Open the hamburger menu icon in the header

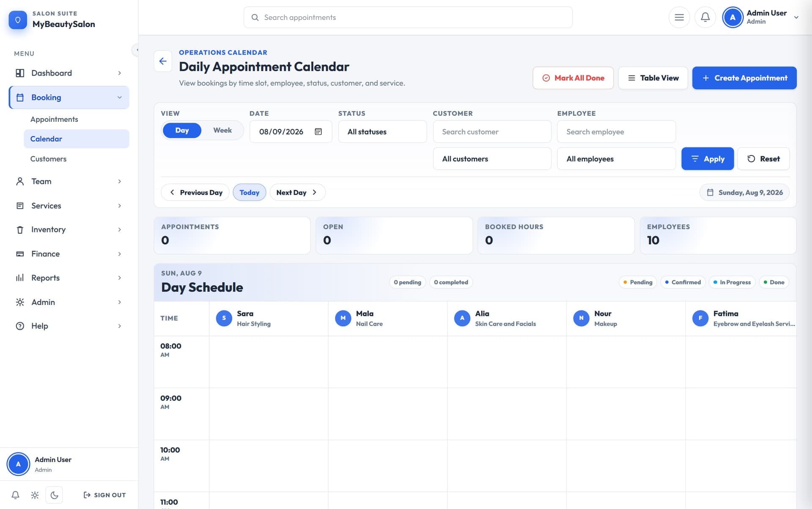679,17
